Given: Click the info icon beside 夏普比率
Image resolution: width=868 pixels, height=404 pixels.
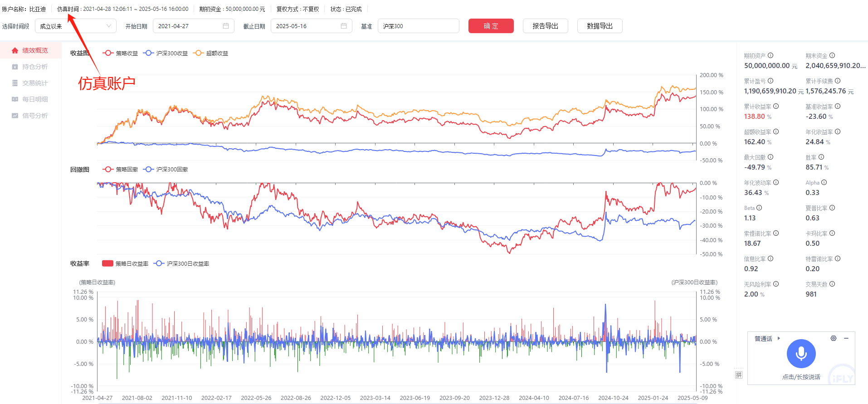Looking at the screenshot, I should pos(832,208).
